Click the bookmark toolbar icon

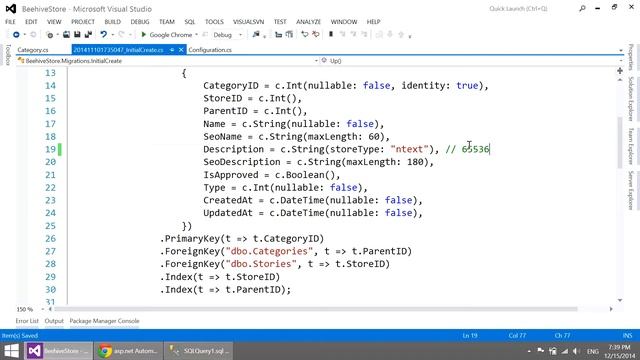[331, 35]
